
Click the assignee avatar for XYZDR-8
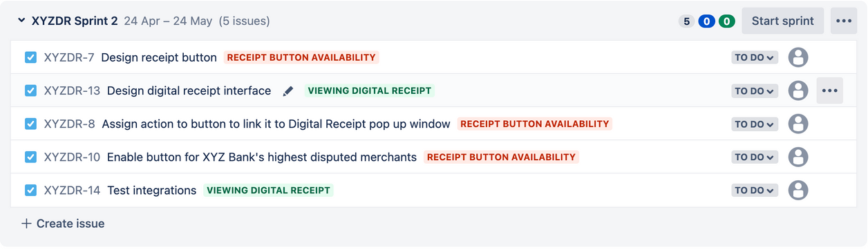(798, 124)
